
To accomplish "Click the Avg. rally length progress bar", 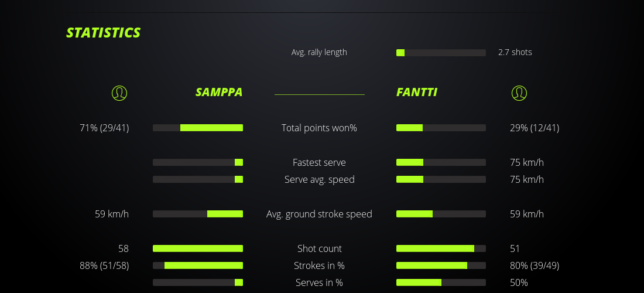I will (x=441, y=53).
